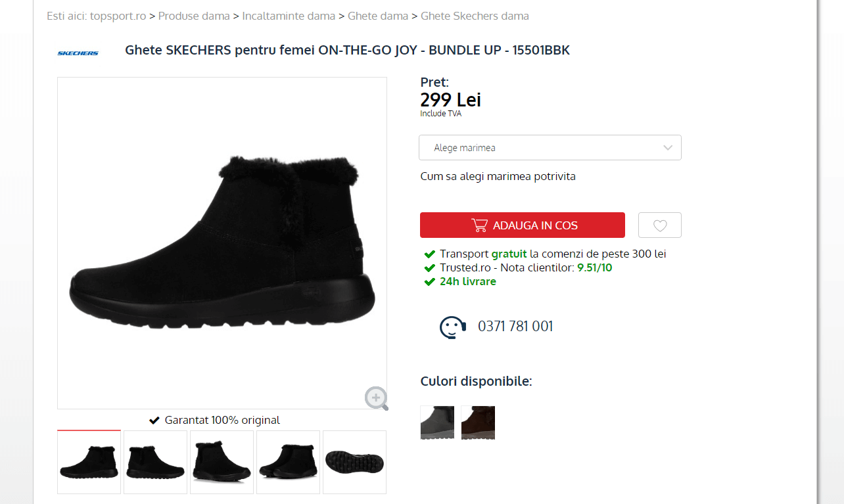View the third thumbnail, front-angled boot
Image resolution: width=844 pixels, height=504 pixels.
(x=222, y=462)
